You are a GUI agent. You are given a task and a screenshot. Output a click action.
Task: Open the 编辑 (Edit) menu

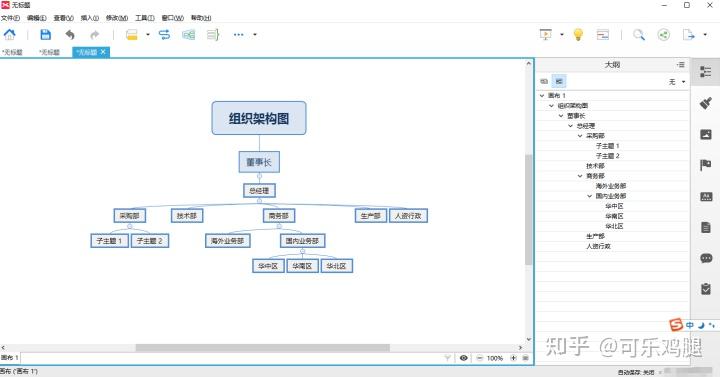(37, 18)
